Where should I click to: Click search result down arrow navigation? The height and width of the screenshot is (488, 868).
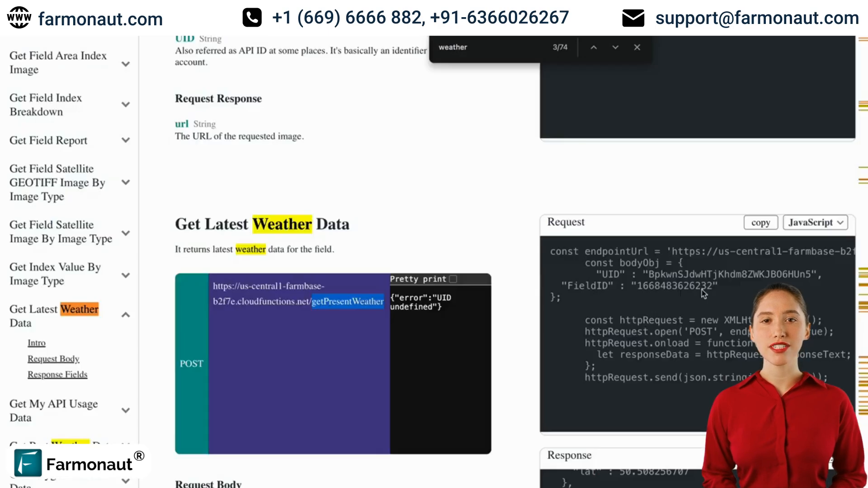pyautogui.click(x=616, y=47)
